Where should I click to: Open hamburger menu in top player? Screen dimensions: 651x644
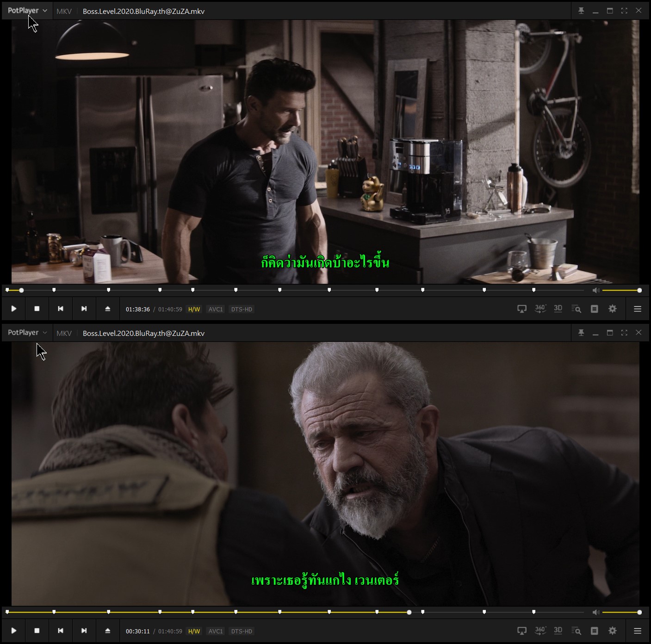pos(638,309)
